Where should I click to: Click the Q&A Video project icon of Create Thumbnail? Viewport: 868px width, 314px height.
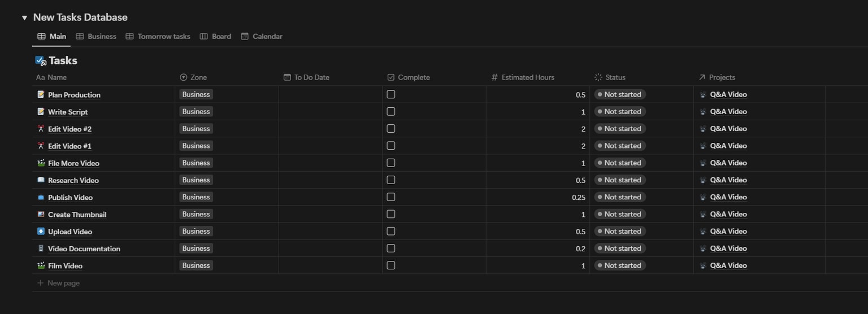pos(703,214)
